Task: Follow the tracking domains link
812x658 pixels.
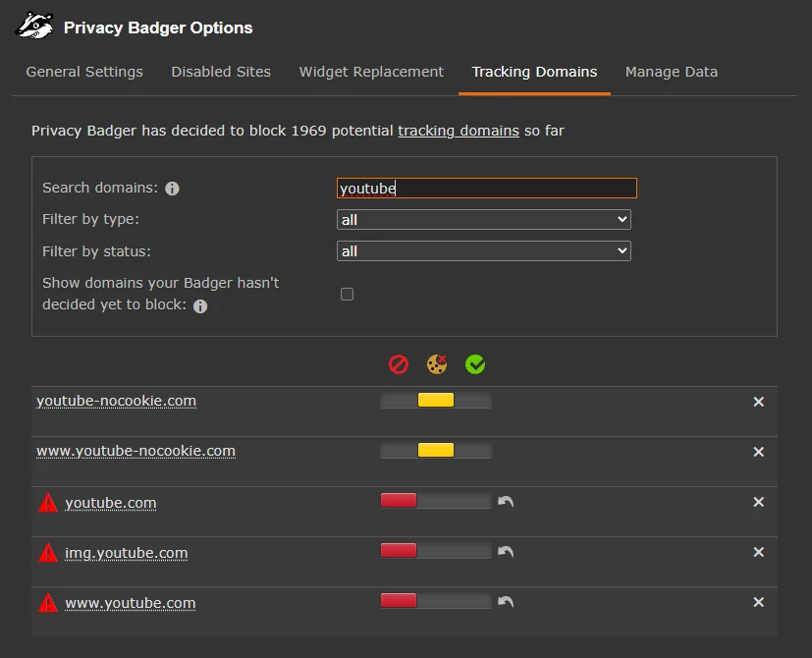Action: click(x=459, y=131)
